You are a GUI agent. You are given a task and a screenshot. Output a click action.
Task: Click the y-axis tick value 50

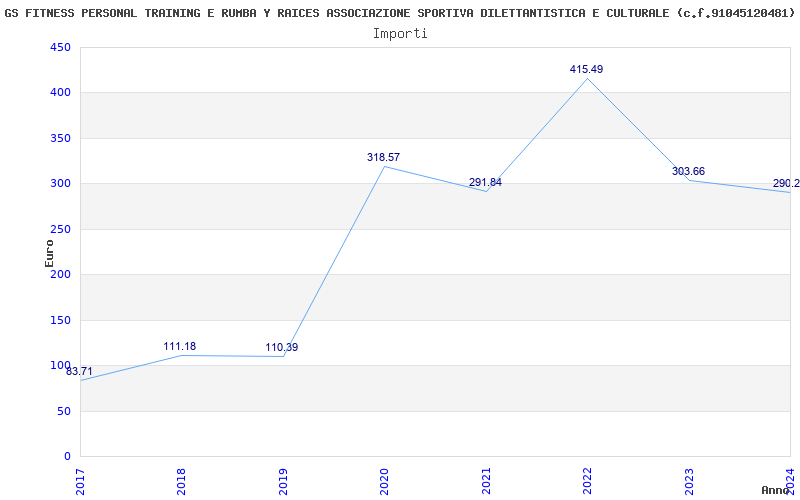64,411
